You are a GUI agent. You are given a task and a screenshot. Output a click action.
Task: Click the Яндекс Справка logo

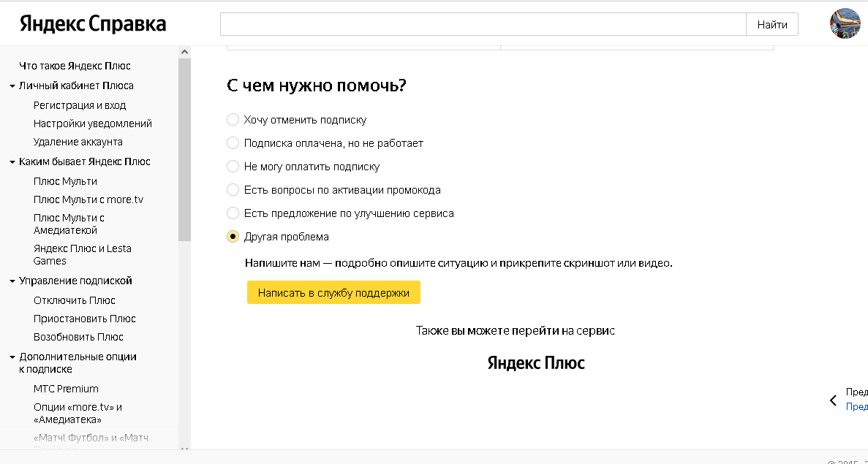click(x=92, y=23)
